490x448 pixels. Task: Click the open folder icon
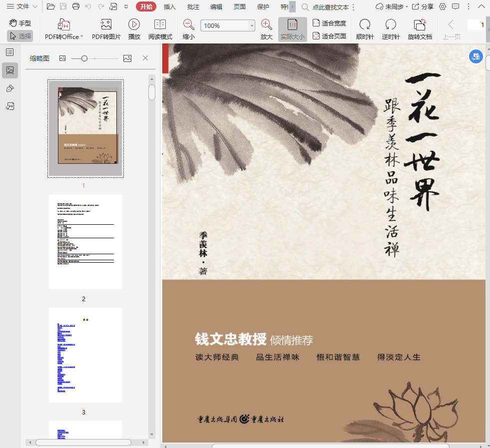tap(51, 6)
